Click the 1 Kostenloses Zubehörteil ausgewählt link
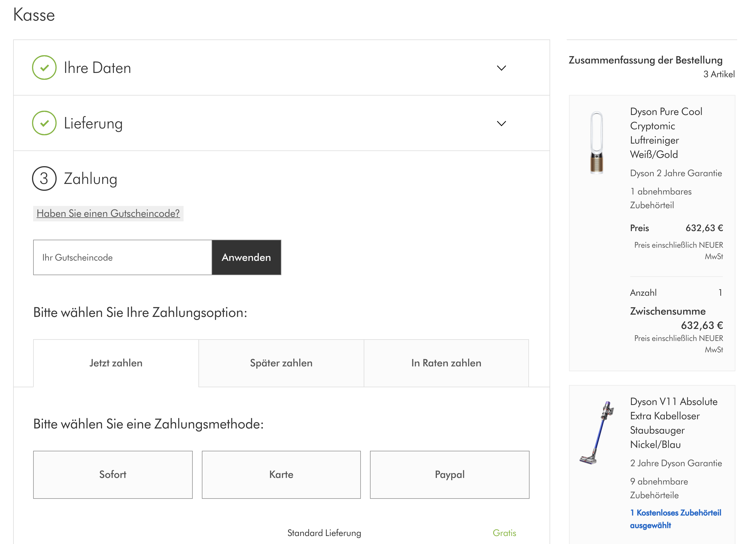The image size is (756, 544). coord(675,519)
